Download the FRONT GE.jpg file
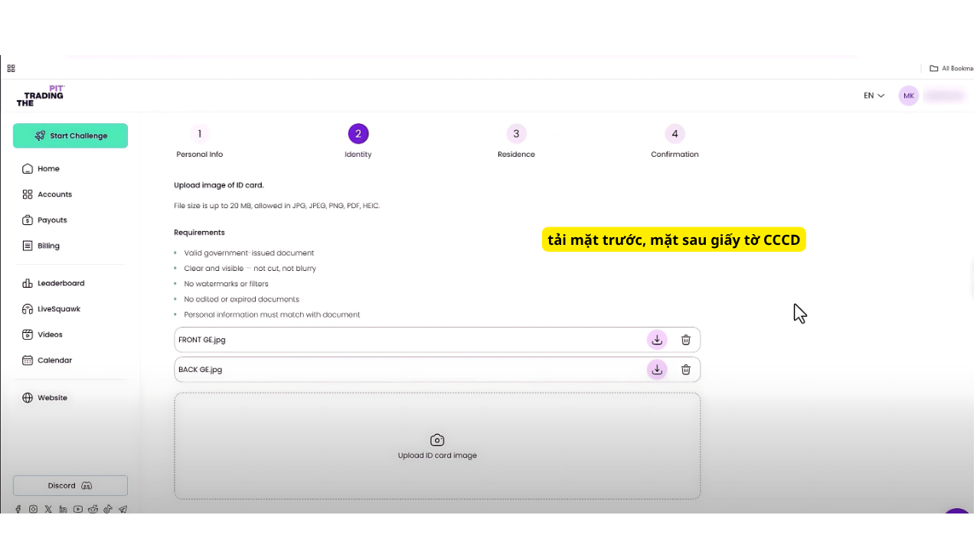Viewport: 980px width, 551px height. point(657,340)
